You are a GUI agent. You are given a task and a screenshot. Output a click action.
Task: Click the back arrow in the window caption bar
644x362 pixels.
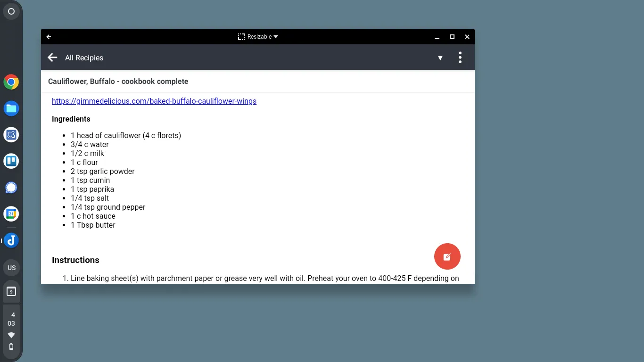click(x=49, y=36)
